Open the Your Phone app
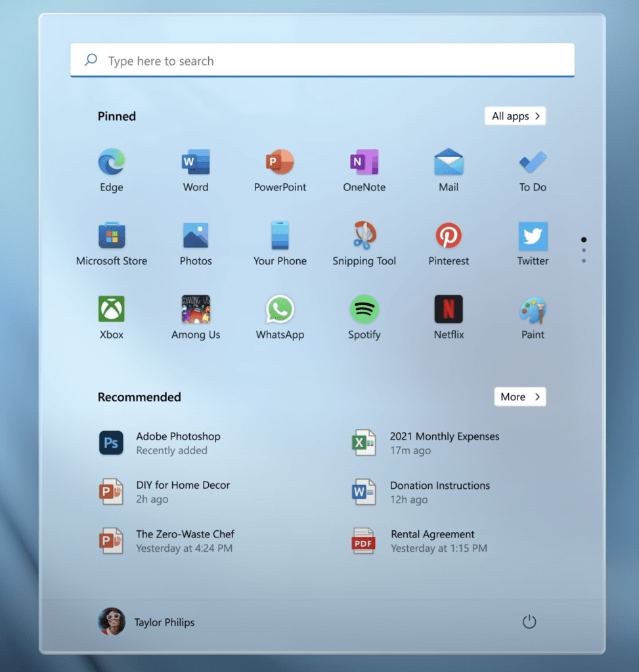The image size is (639, 672). click(x=280, y=236)
